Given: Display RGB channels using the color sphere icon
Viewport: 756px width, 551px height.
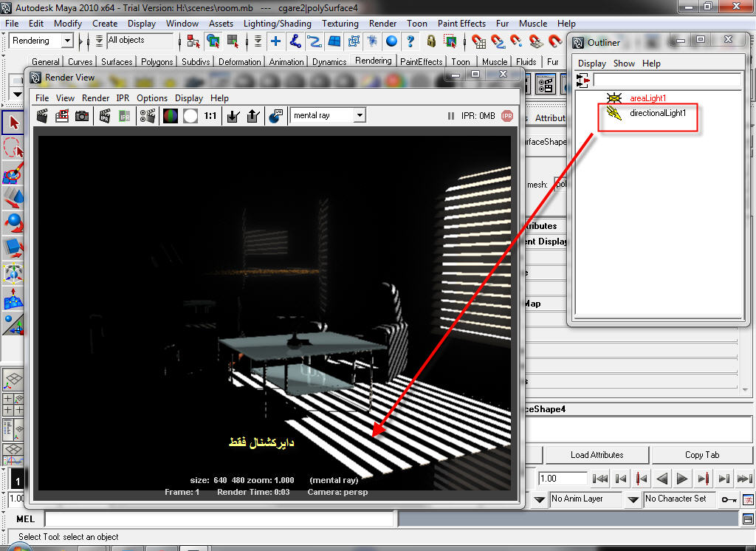Looking at the screenshot, I should tap(171, 116).
